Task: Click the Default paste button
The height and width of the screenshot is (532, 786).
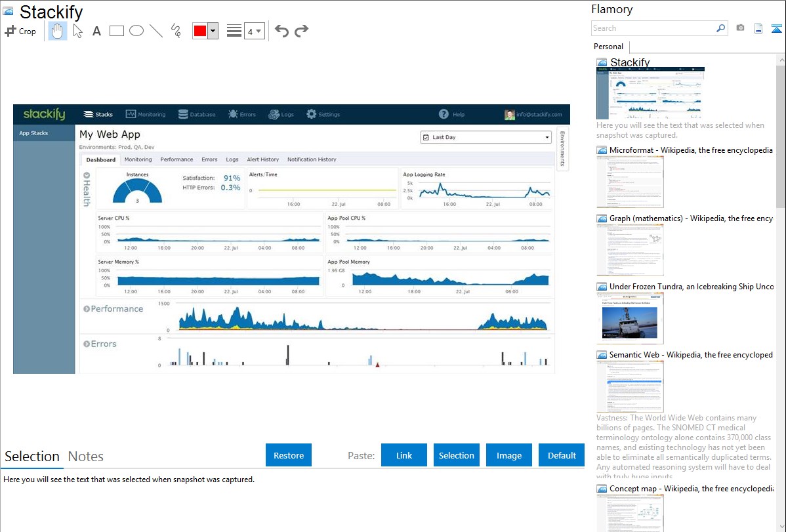Action: (562, 455)
